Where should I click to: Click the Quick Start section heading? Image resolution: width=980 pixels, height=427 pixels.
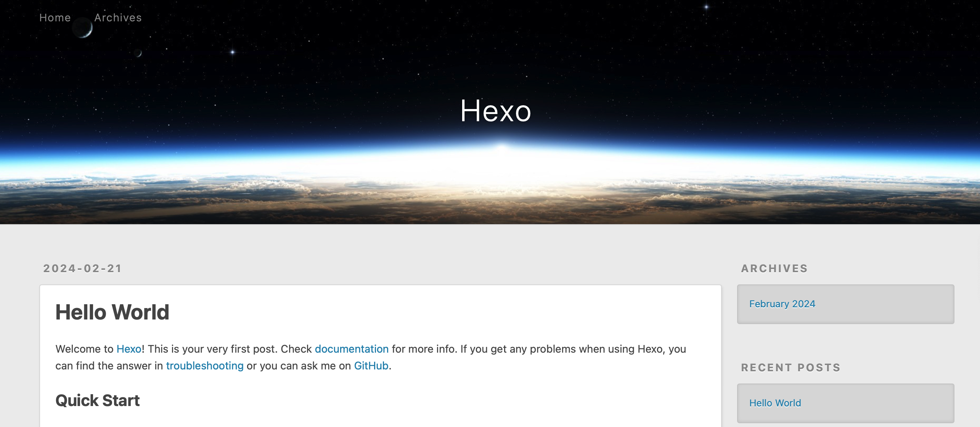click(x=98, y=401)
